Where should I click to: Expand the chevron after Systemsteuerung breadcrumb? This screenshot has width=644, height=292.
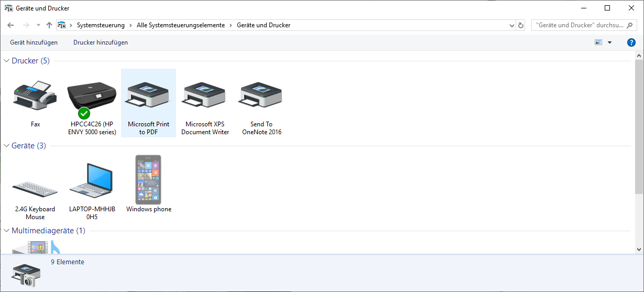(130, 25)
